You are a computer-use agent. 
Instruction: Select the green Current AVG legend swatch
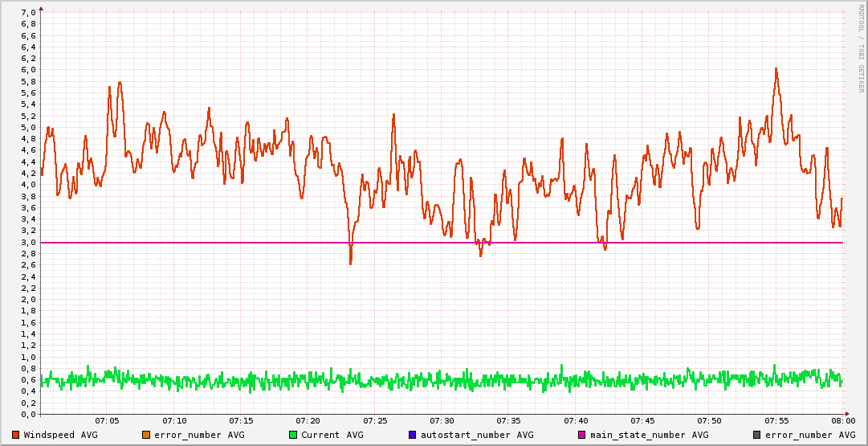pyautogui.click(x=293, y=435)
